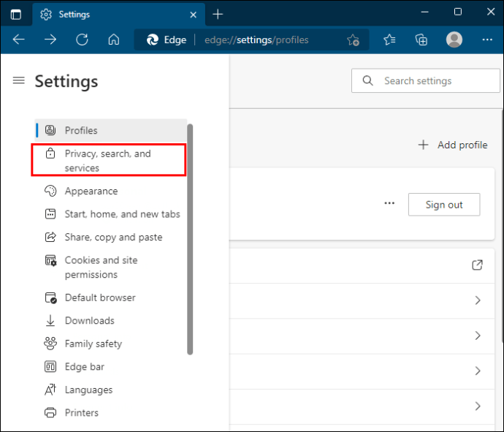Open the Downloads settings section
Screen dimensions: 504x432
click(x=89, y=320)
